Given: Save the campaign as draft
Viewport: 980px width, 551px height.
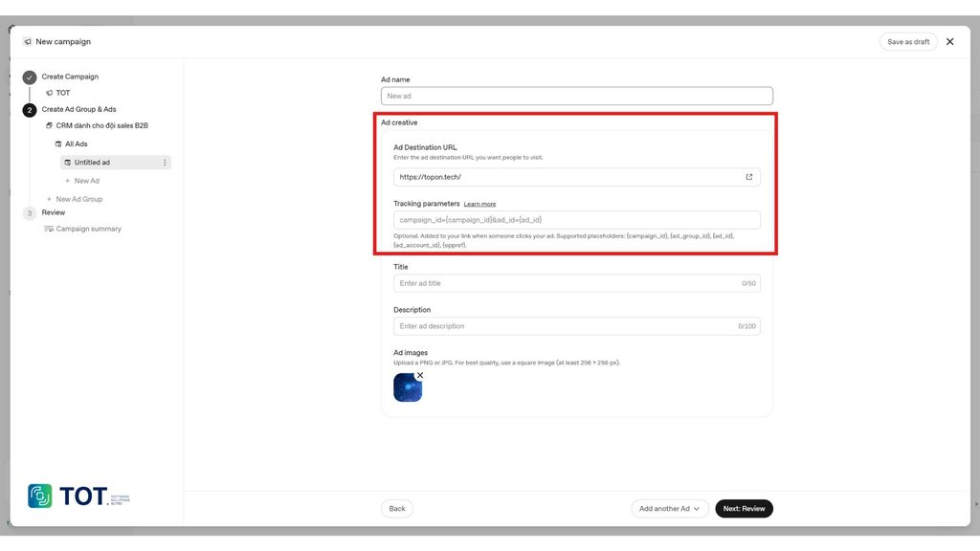Looking at the screenshot, I should pos(908,42).
